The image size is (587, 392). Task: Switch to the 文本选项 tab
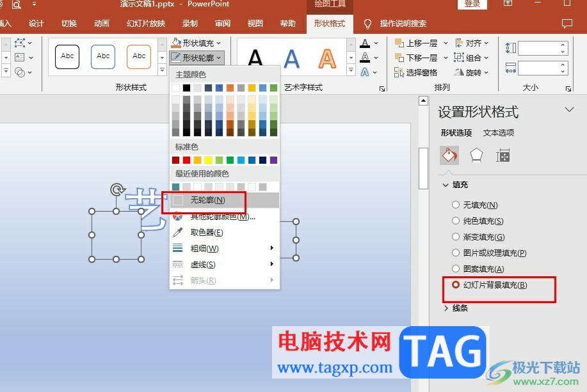[x=498, y=133]
